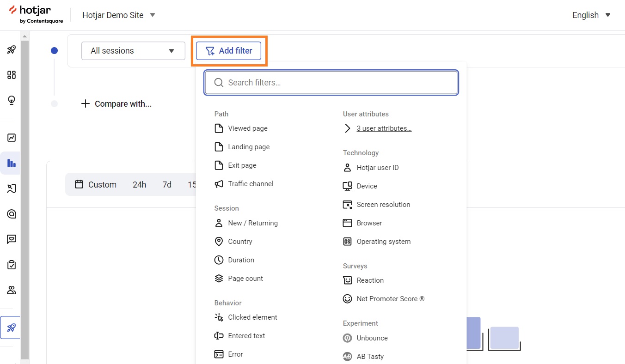Image resolution: width=625 pixels, height=364 pixels.
Task: Open the Funnels bar-chart icon
Action: 11,163
